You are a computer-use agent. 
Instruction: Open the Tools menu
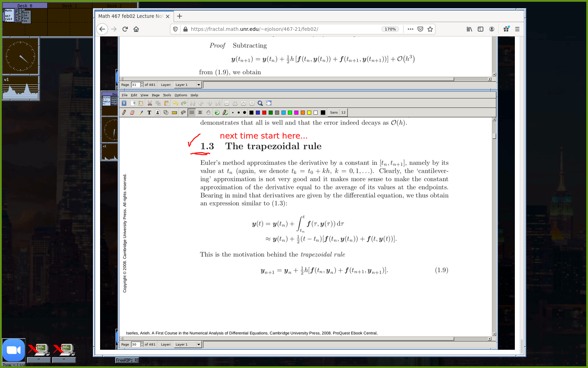(167, 95)
